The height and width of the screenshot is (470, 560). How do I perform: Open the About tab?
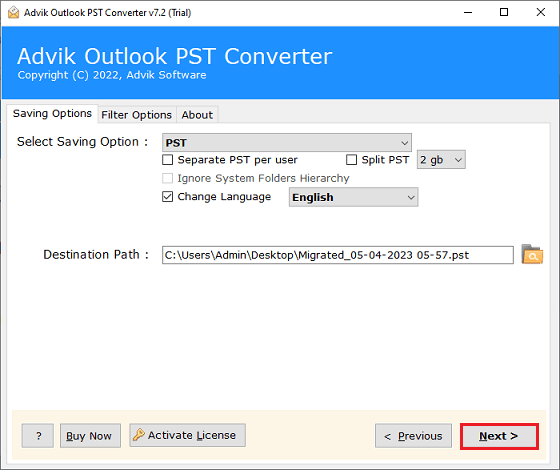197,115
